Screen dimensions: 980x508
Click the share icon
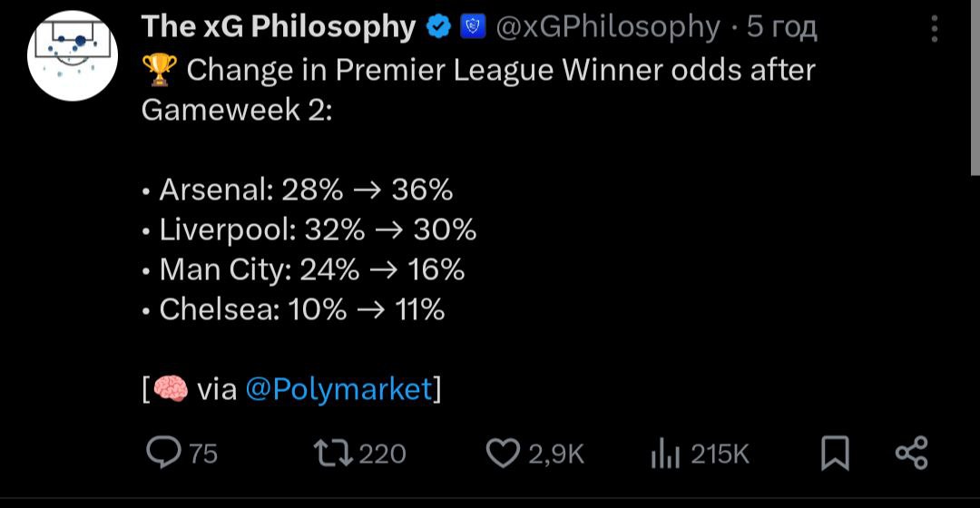click(x=911, y=453)
